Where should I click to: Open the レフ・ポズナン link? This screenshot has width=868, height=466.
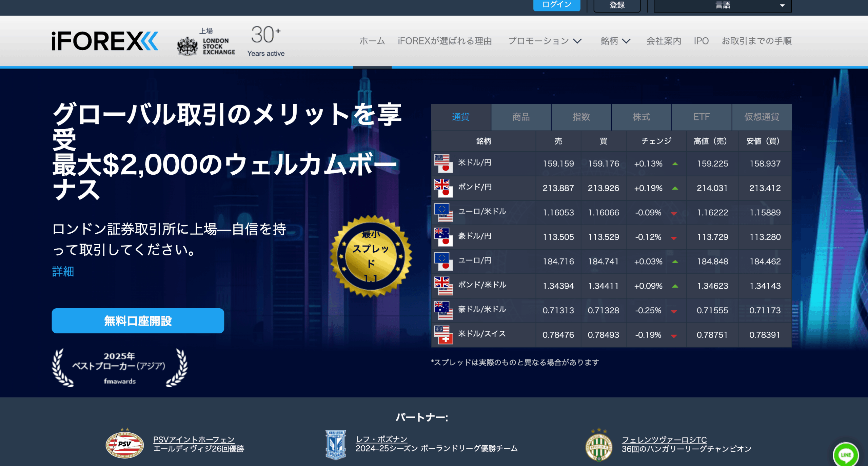381,439
